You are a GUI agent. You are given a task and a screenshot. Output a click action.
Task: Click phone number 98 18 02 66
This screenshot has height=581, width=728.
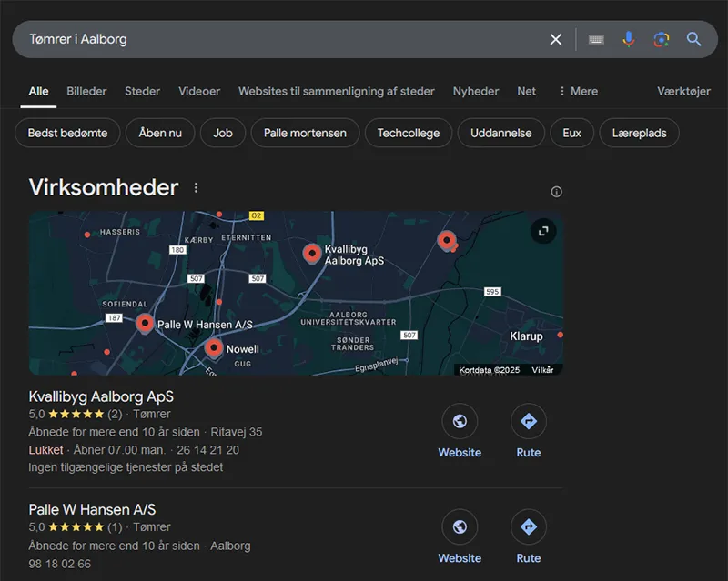60,564
